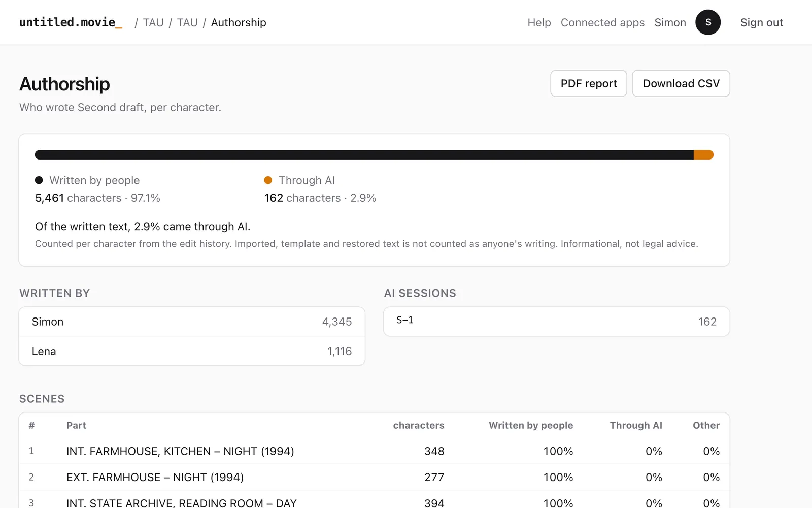Screen dimensions: 812x508
Task: Open Connected apps
Action: point(602,22)
